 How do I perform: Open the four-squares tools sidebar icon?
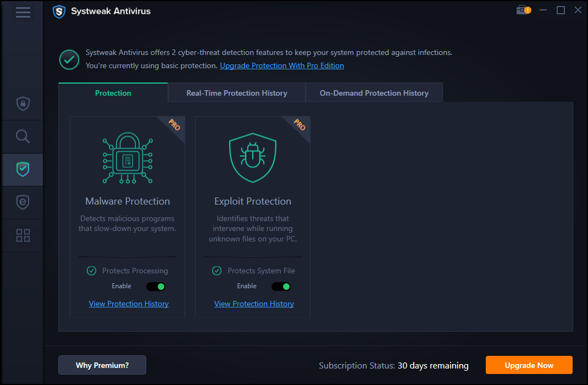pos(23,235)
